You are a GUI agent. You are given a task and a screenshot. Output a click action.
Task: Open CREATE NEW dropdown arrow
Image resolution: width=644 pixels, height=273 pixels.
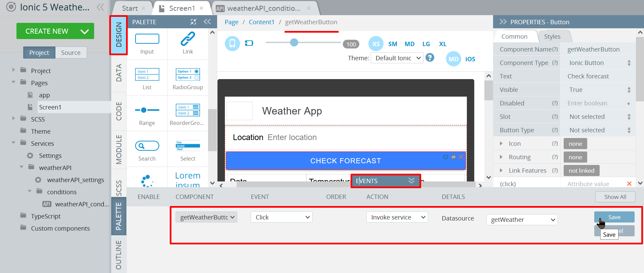pos(85,31)
